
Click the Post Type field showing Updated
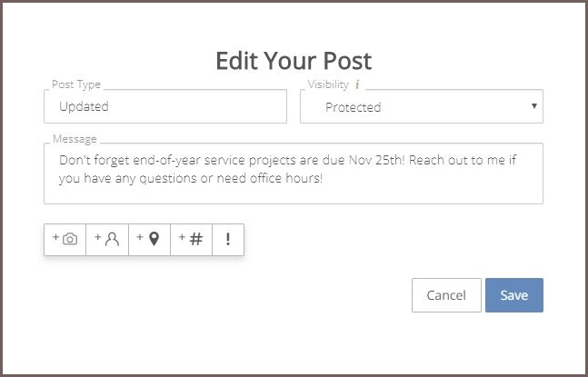coord(165,106)
